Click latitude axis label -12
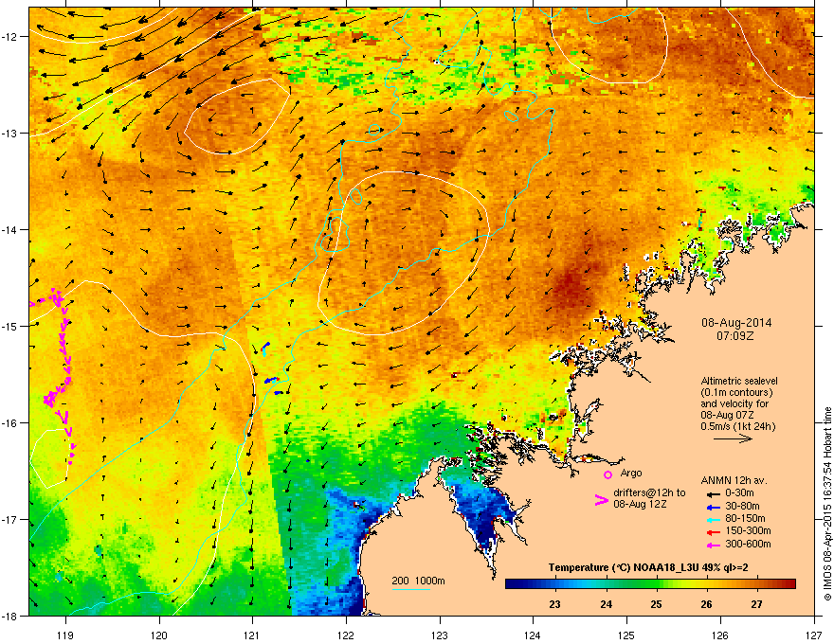 [x=9, y=36]
